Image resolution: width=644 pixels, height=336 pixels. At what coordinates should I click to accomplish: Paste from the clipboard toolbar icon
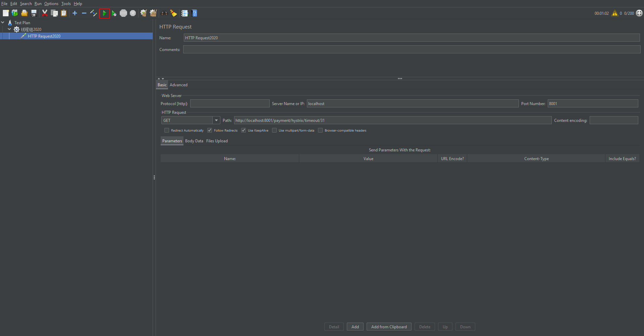64,13
